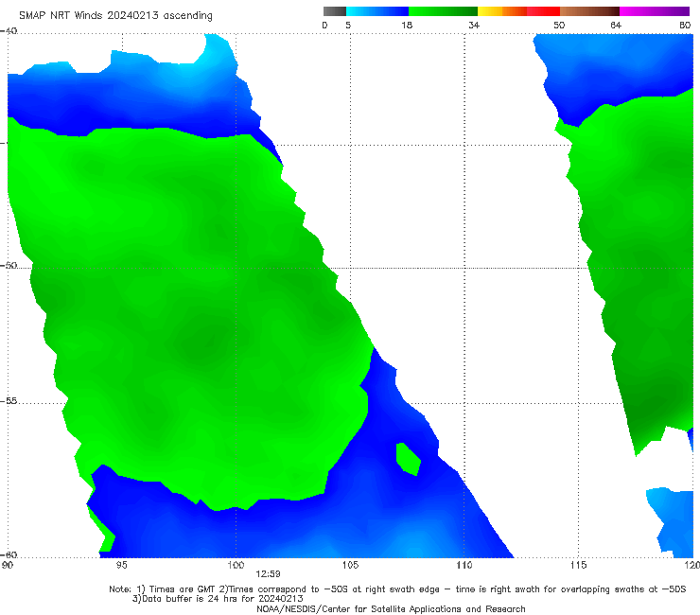This screenshot has height=615, width=700.
Task: Click the color bar label "64"
Action: [x=616, y=26]
